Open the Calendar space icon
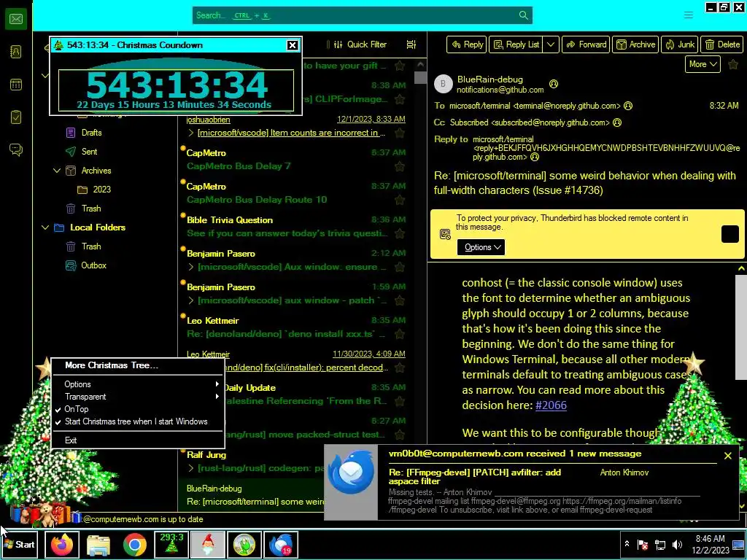747x560 pixels. (x=16, y=85)
